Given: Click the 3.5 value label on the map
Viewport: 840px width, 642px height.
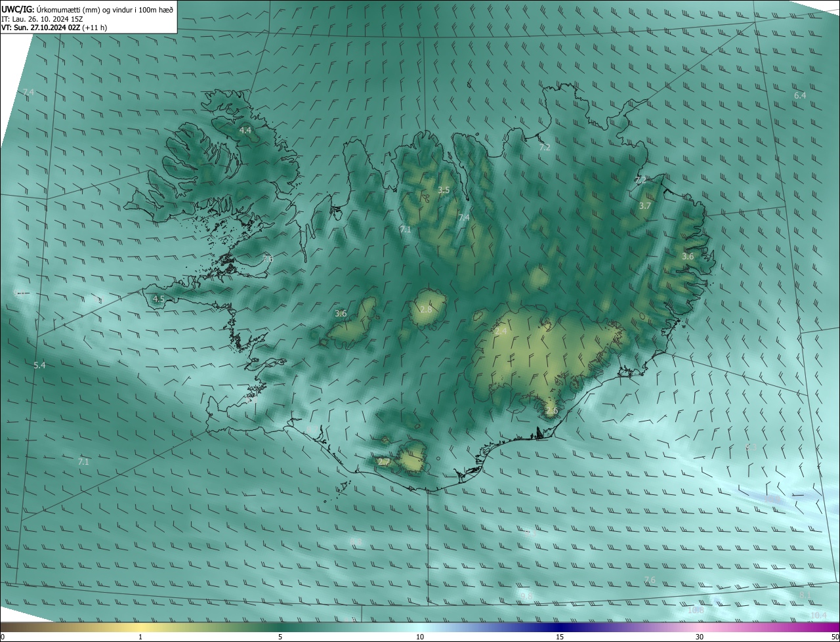Looking at the screenshot, I should (x=444, y=190).
